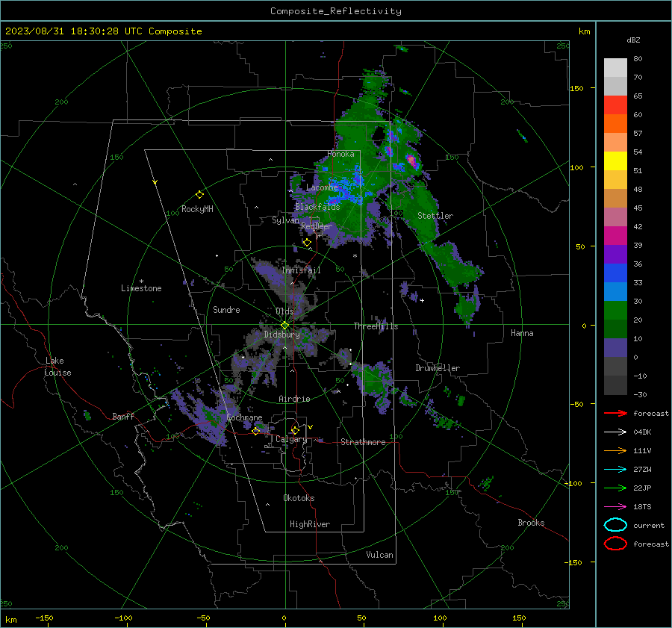Click the Ponoka city label
The image size is (672, 628).
[x=340, y=154]
